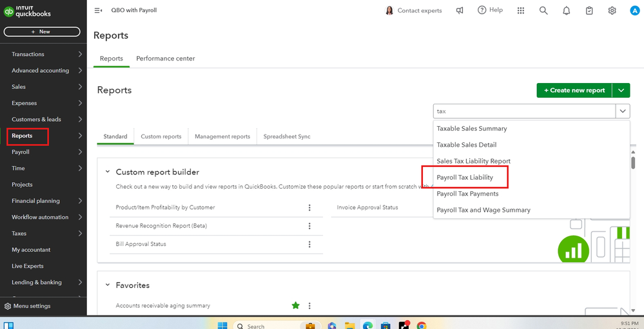This screenshot has height=329, width=644.
Task: Open the settings gear icon
Action: (612, 11)
